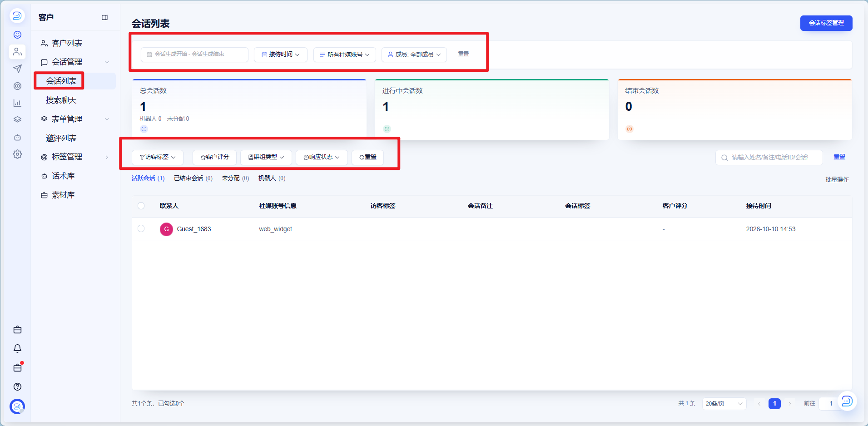Click the 会话标签管理 button
Screen dimensions: 868x426
click(x=826, y=23)
